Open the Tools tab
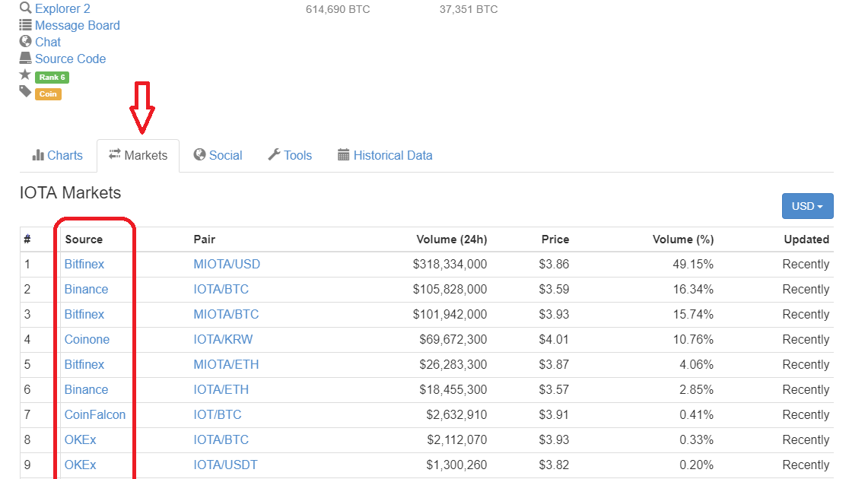Image resolution: width=868 pixels, height=479 pixels. pos(290,155)
